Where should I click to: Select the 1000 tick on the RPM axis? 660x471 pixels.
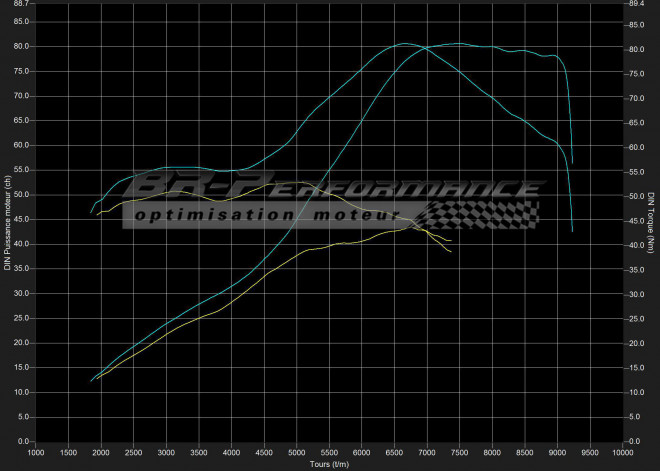click(36, 452)
